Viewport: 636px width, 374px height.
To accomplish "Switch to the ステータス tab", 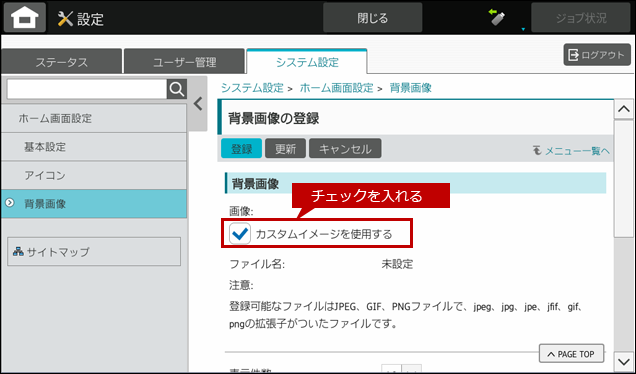I will (x=62, y=62).
